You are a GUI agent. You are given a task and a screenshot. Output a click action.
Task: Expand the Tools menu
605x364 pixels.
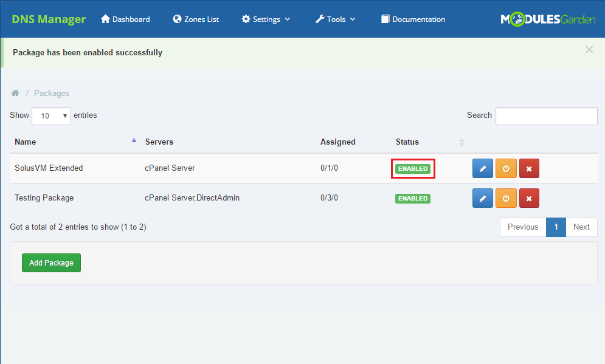coord(335,19)
